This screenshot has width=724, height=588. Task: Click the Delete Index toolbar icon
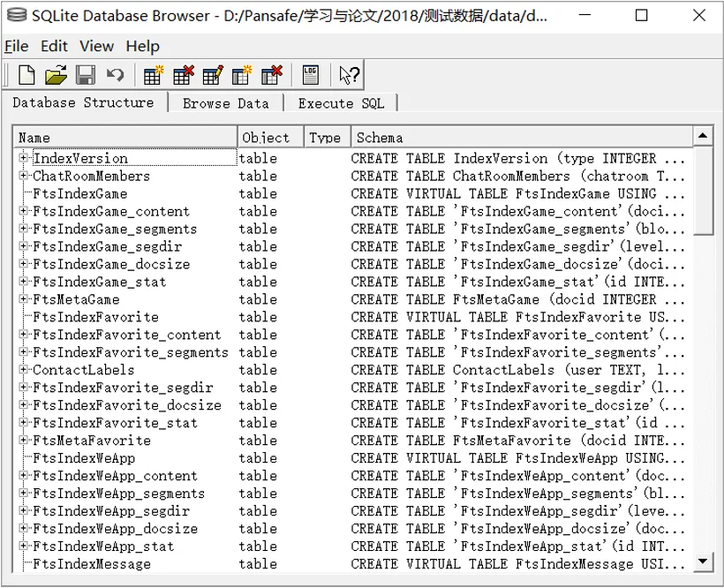(272, 75)
